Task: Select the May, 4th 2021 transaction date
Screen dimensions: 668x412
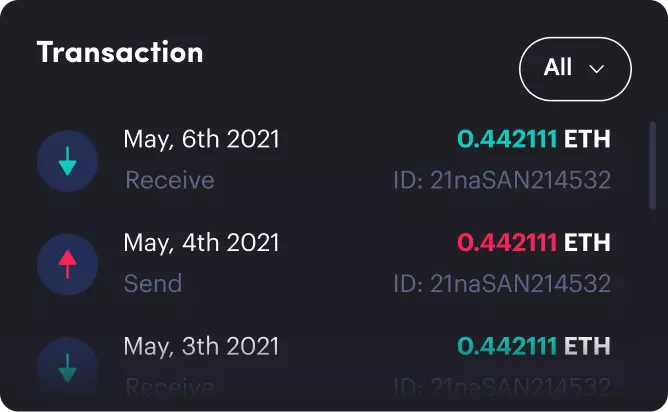Action: (x=201, y=242)
